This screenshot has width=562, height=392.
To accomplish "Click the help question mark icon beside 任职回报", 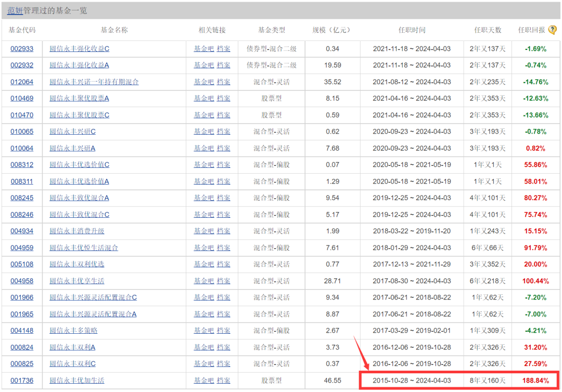I will (x=553, y=30).
